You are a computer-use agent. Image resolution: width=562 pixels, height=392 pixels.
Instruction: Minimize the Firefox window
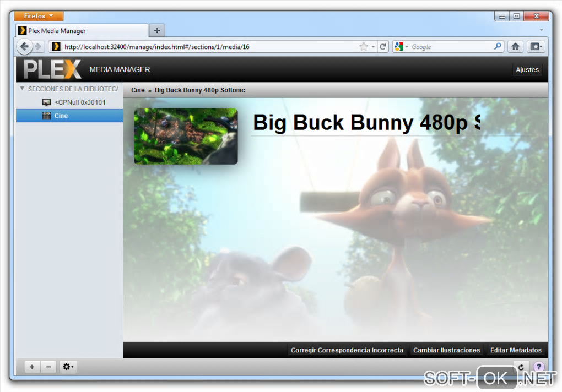(502, 16)
